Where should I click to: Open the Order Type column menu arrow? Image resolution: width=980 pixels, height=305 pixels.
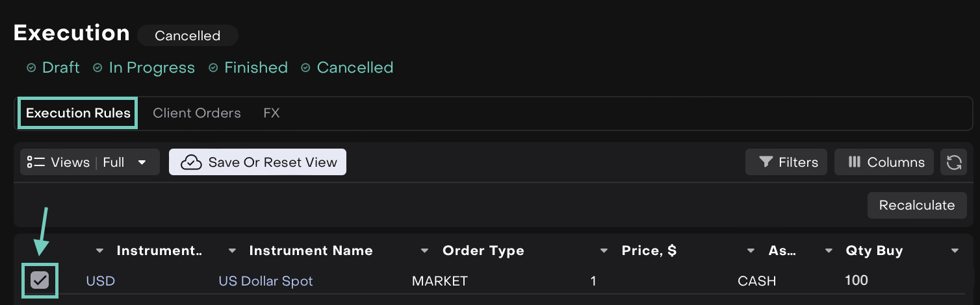(425, 251)
